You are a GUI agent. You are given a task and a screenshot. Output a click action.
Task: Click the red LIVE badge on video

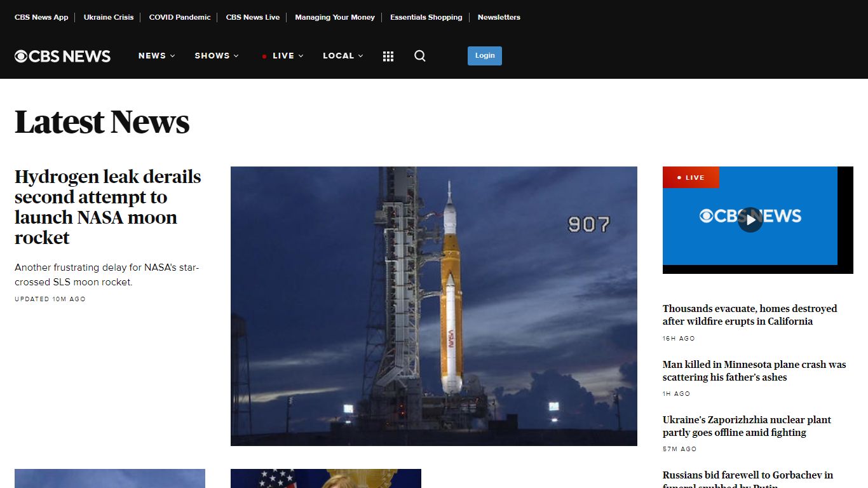click(691, 177)
